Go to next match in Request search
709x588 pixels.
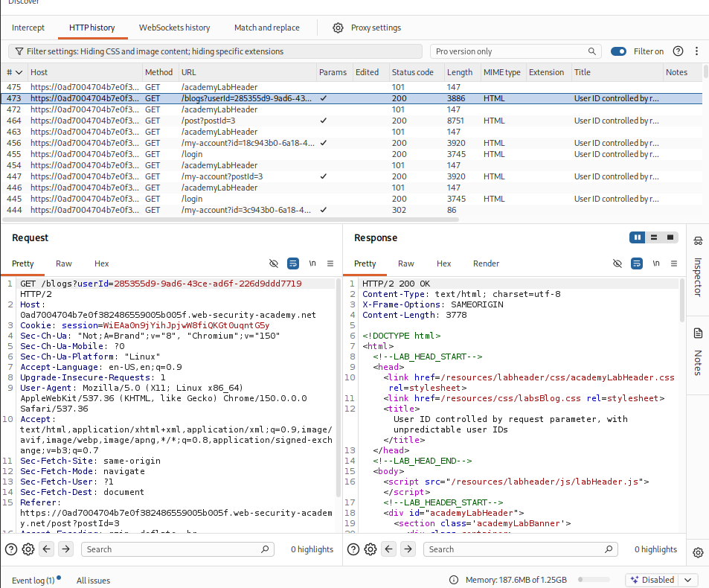coord(65,549)
